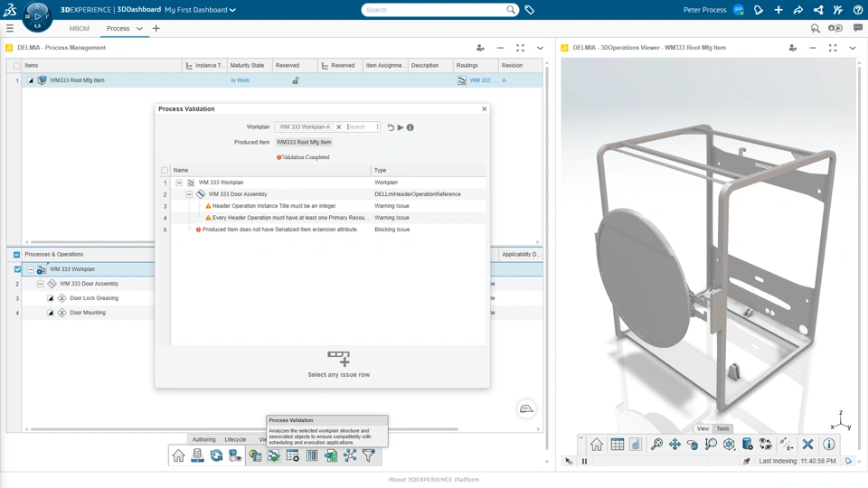Open the Authoring toolbar tab

(204, 439)
